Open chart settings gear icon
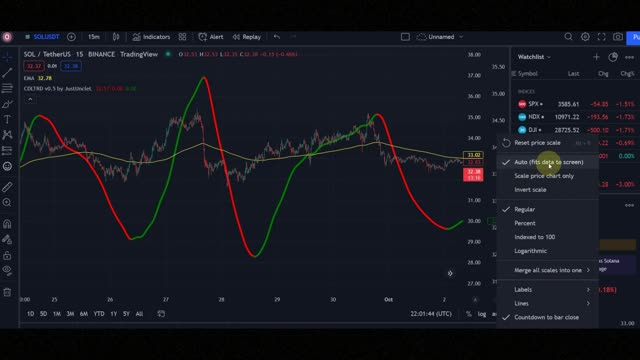Screen dimensions: 640x360 click(x=585, y=37)
